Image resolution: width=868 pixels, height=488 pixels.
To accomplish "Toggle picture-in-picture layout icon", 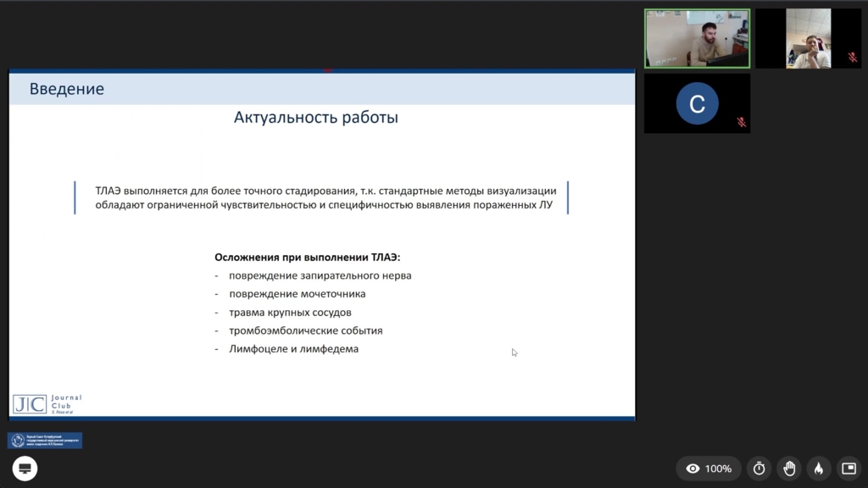I will [849, 469].
